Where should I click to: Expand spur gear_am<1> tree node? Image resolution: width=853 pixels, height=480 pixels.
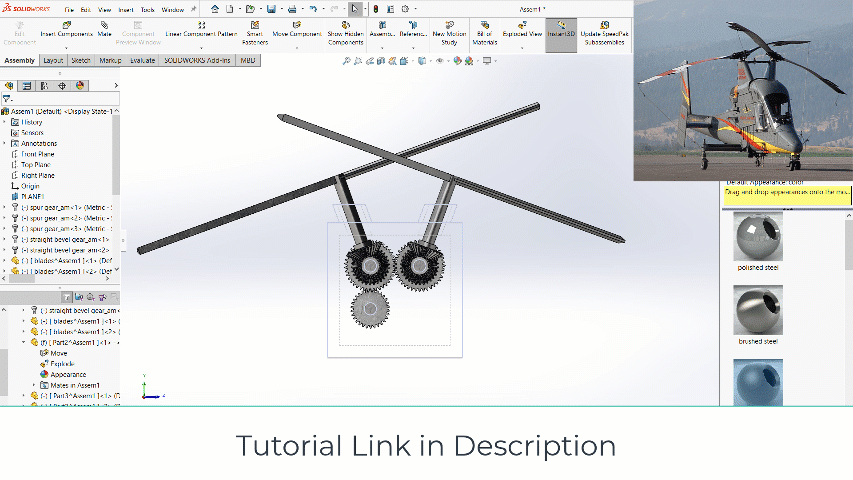click(x=5, y=207)
